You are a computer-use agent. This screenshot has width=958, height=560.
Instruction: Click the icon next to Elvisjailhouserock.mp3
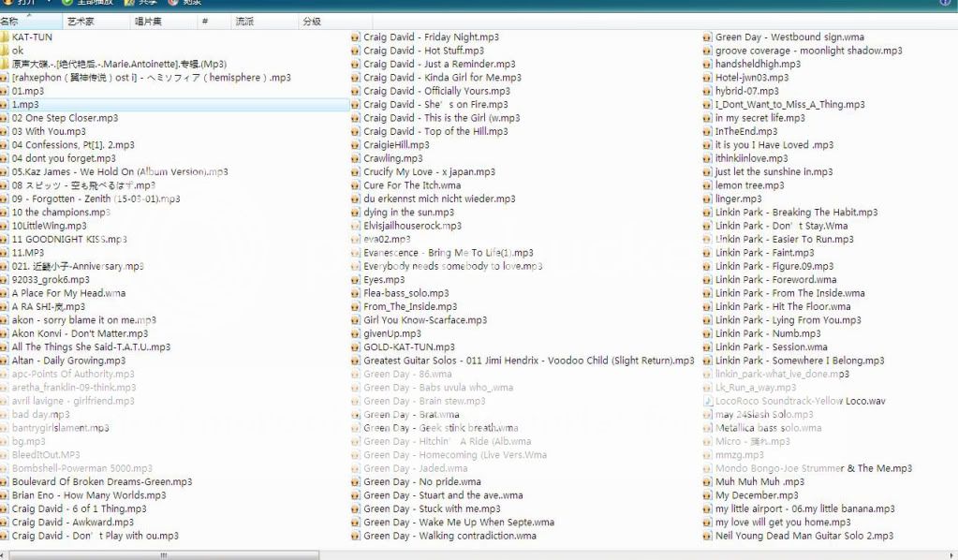coord(356,226)
